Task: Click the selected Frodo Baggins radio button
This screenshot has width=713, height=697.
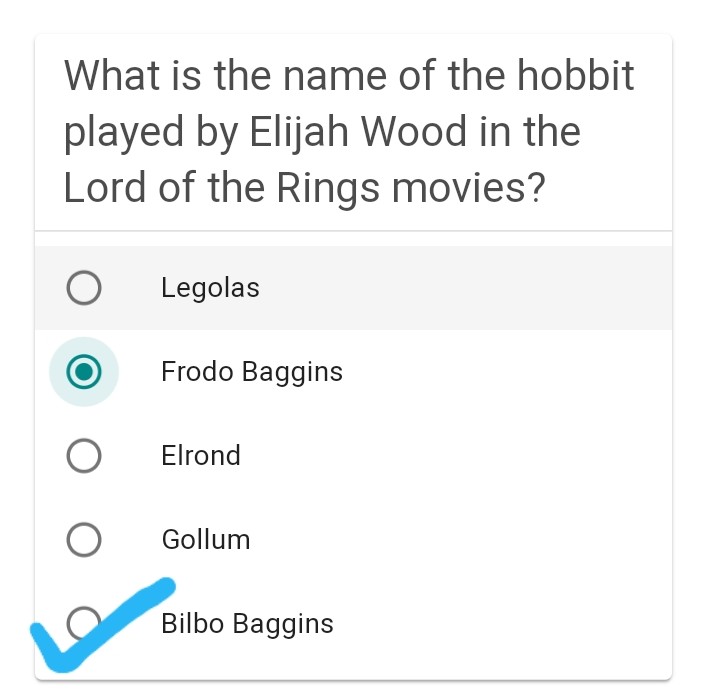Action: point(84,372)
